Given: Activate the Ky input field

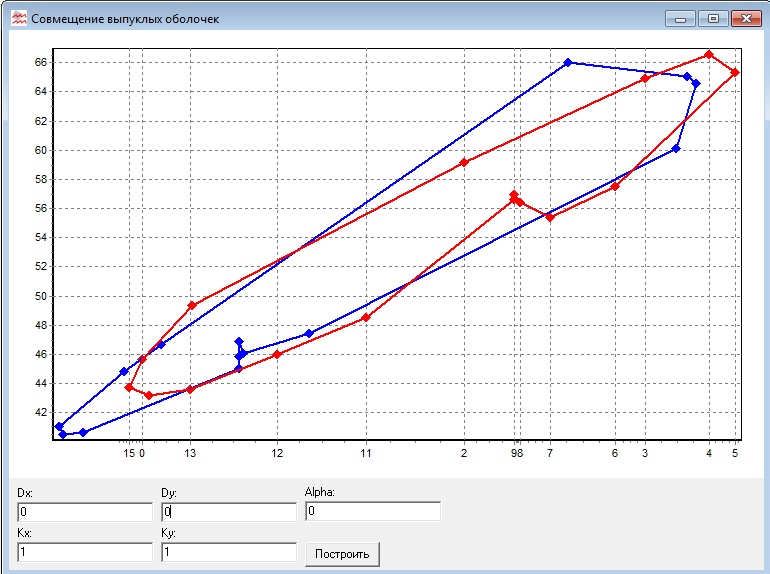Looking at the screenshot, I should click(228, 552).
